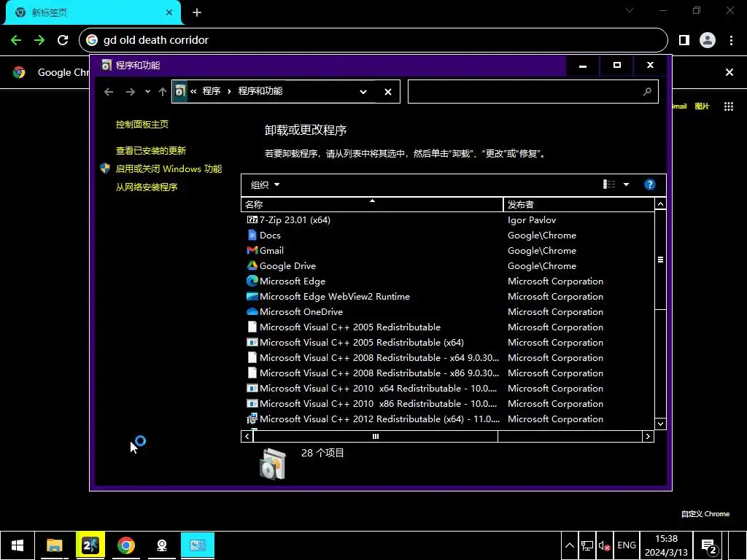Click the 程序和功能 breadcrumb segment
This screenshot has height=560, width=747.
coord(260,91)
